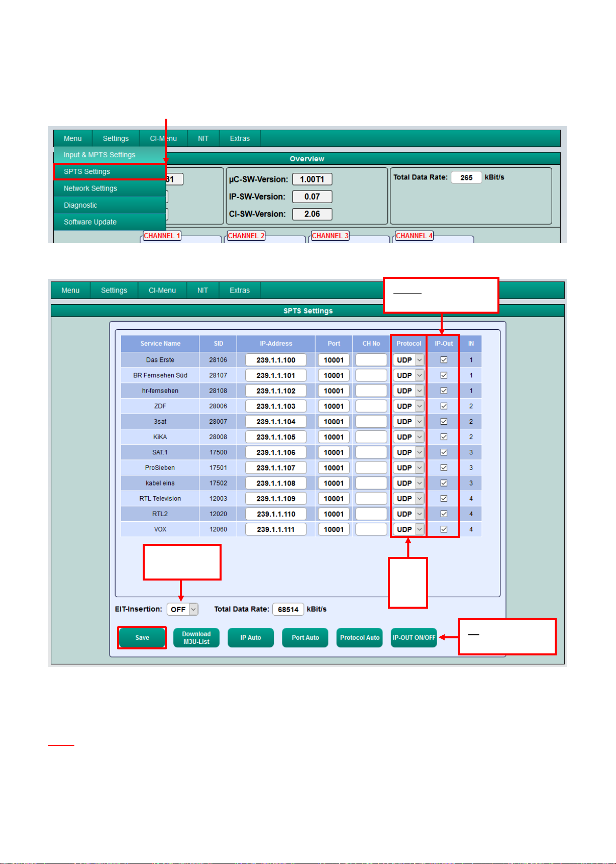Open Protocol dropdown for VOX
Image resolution: width=616 pixels, height=864 pixels.
[409, 529]
